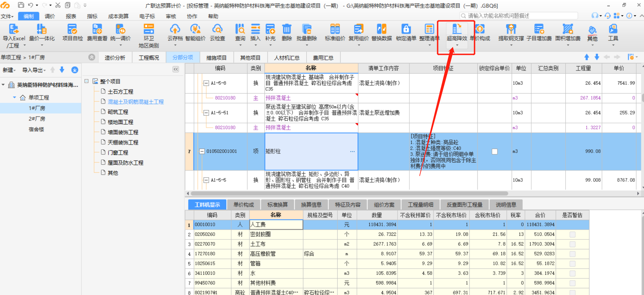Open the 文件 menu dropdown
Image resolution: width=644 pixels, height=295 pixels.
[7, 16]
